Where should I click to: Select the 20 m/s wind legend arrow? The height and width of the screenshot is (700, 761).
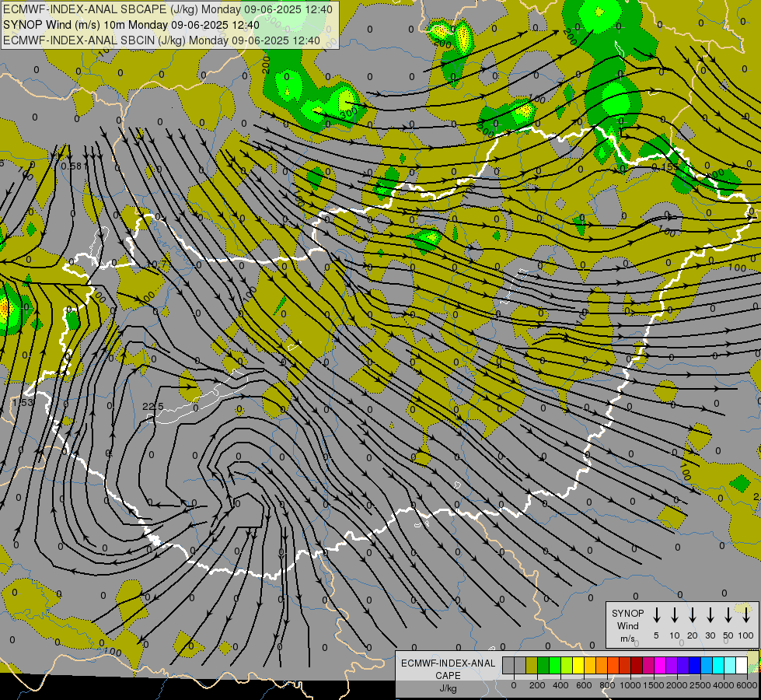(x=692, y=614)
